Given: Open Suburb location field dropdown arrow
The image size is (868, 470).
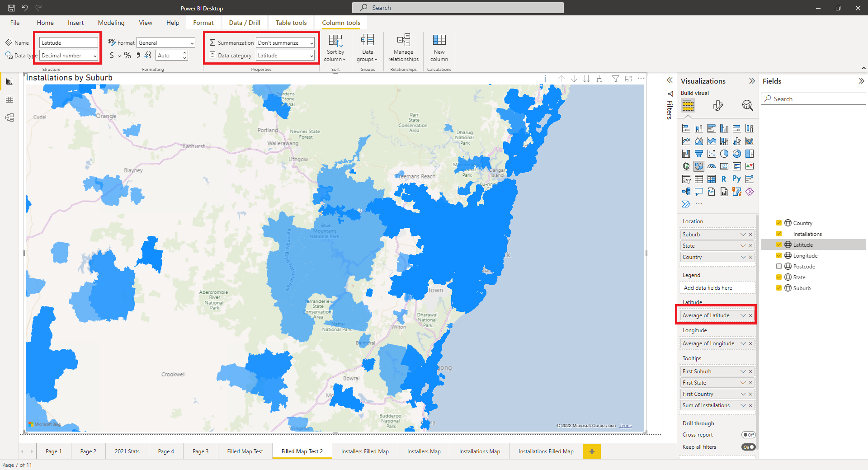Looking at the screenshot, I should tap(743, 235).
